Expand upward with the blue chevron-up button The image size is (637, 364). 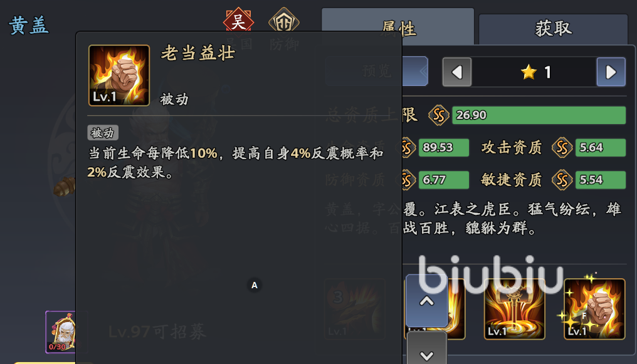point(426,301)
